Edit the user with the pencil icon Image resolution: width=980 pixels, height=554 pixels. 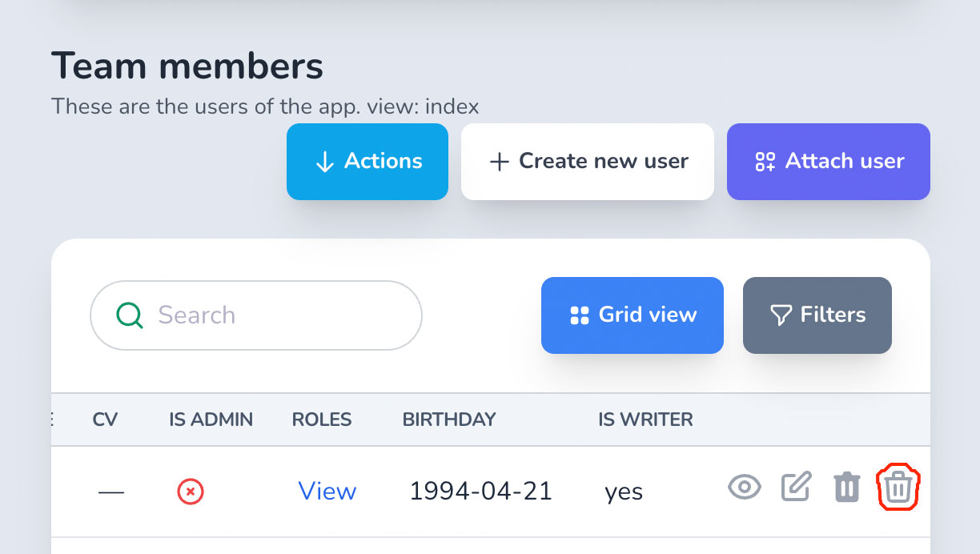pyautogui.click(x=796, y=486)
